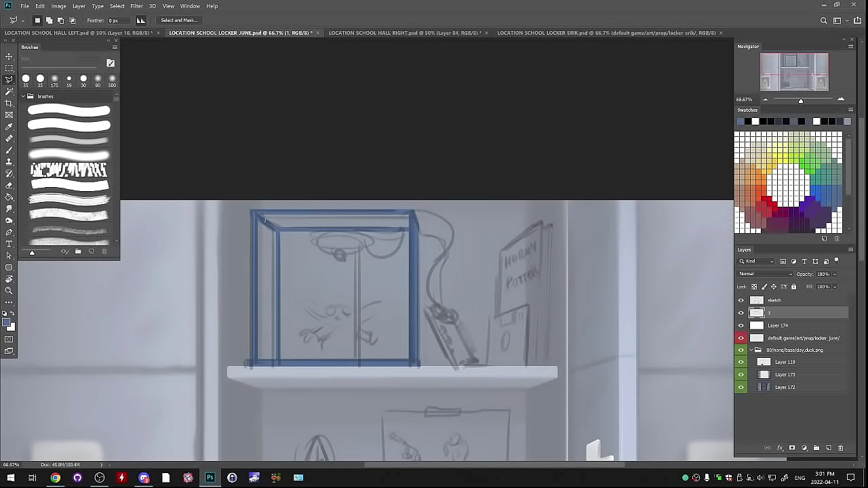Select the Eyedropper tool
868x488 pixels.
9,127
